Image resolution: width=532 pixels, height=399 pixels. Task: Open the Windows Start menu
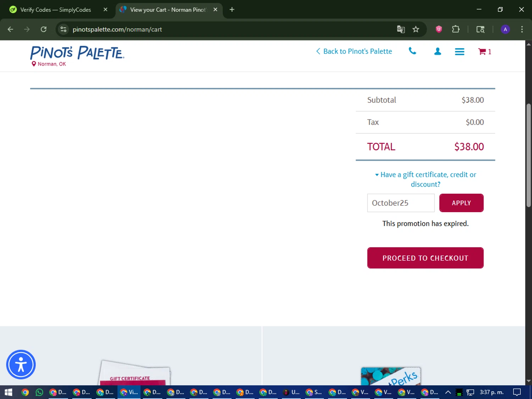tap(9, 392)
